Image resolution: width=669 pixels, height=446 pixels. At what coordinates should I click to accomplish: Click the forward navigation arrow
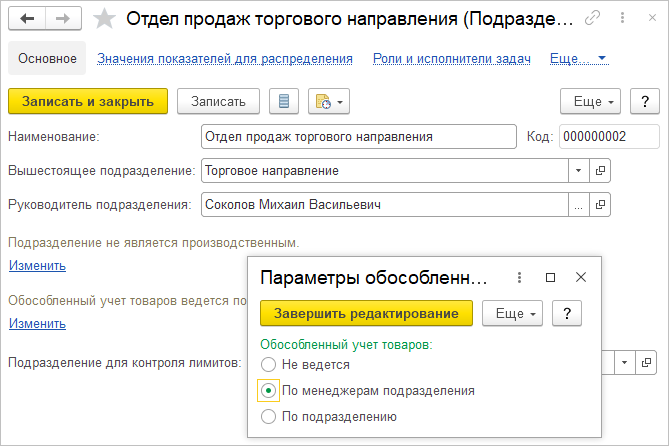click(x=63, y=18)
